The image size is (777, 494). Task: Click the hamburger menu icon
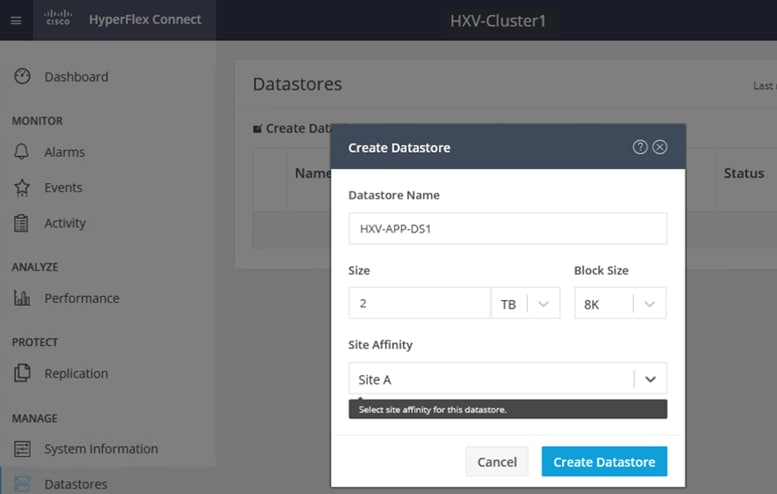pos(15,20)
